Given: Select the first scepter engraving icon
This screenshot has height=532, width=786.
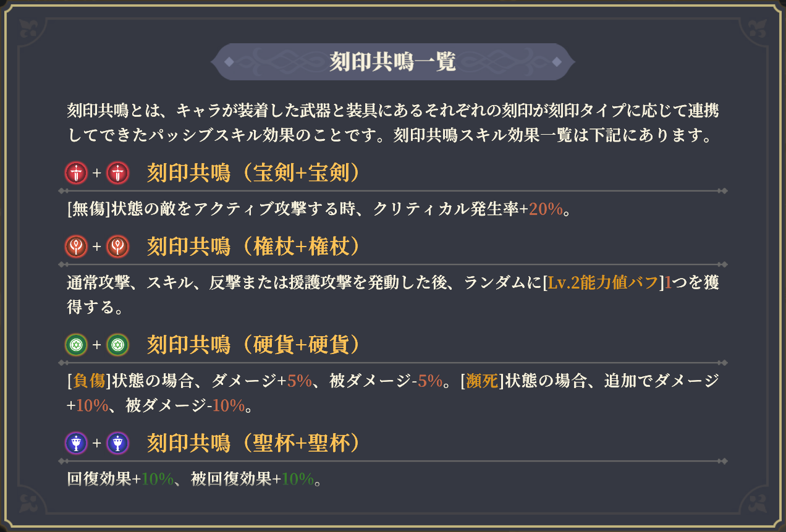Looking at the screenshot, I should pos(76,247).
